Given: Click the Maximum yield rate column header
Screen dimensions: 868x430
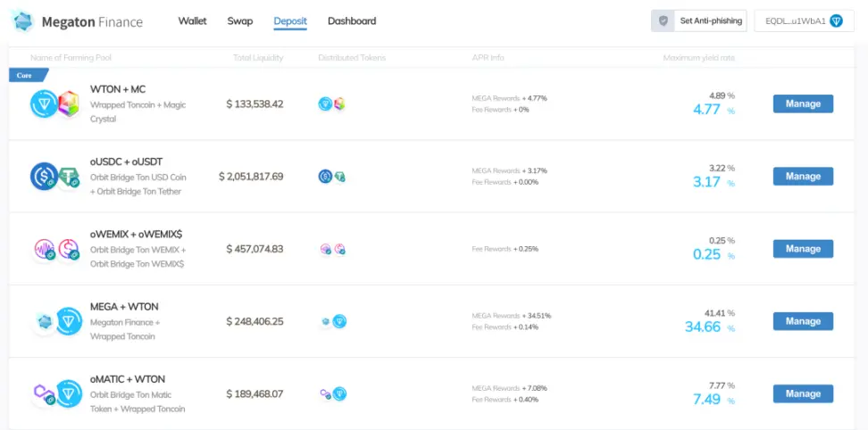Looking at the screenshot, I should click(698, 57).
